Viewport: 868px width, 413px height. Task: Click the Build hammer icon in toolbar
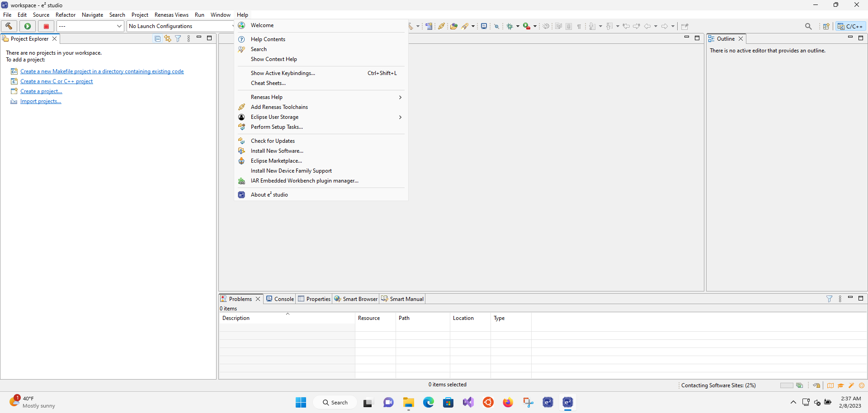tap(9, 26)
